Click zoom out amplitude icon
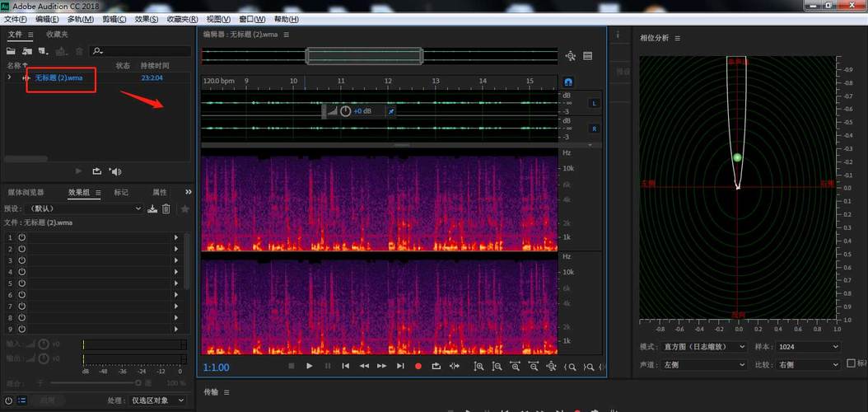 (x=497, y=366)
